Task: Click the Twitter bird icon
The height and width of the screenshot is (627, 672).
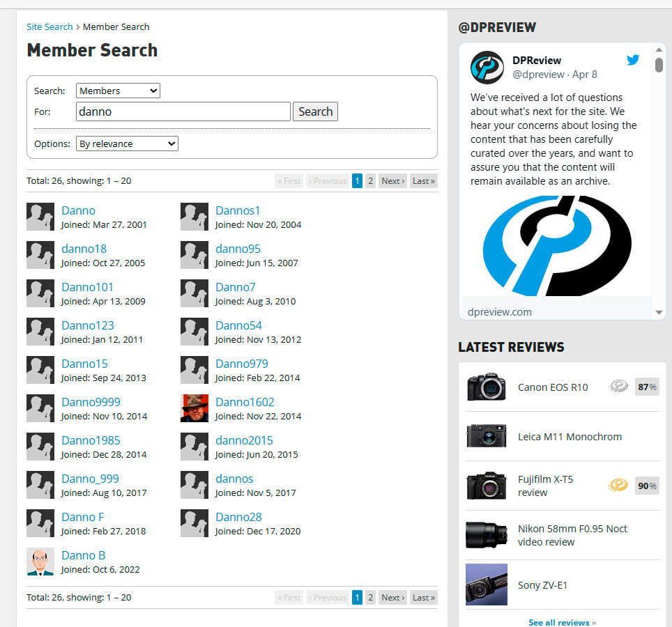Action: (632, 60)
